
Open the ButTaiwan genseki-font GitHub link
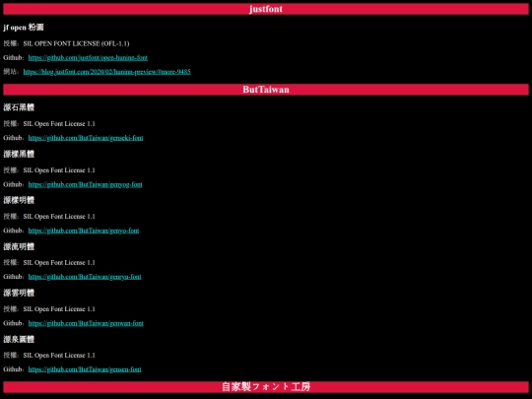86,138
